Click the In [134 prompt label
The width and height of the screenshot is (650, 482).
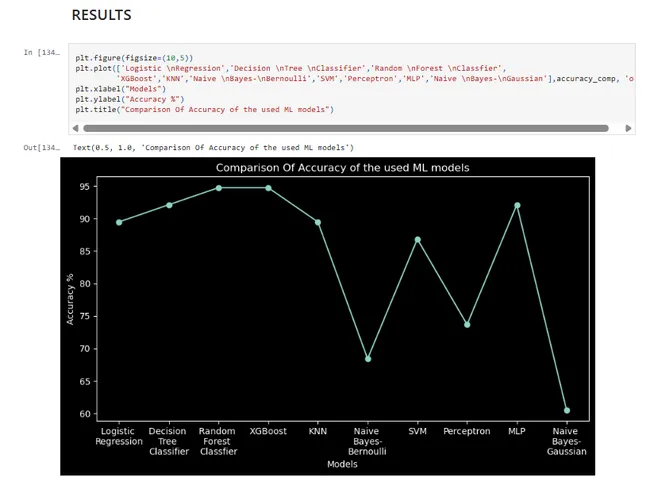pyautogui.click(x=41, y=53)
